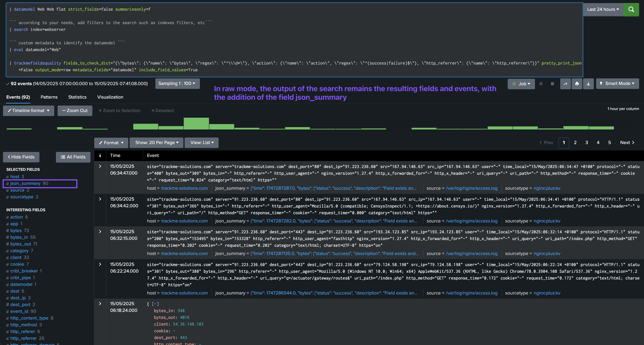Image resolution: width=644 pixels, height=345 pixels.
Task: Click json_summary value in 06:32:15 event
Action: pos(335,254)
